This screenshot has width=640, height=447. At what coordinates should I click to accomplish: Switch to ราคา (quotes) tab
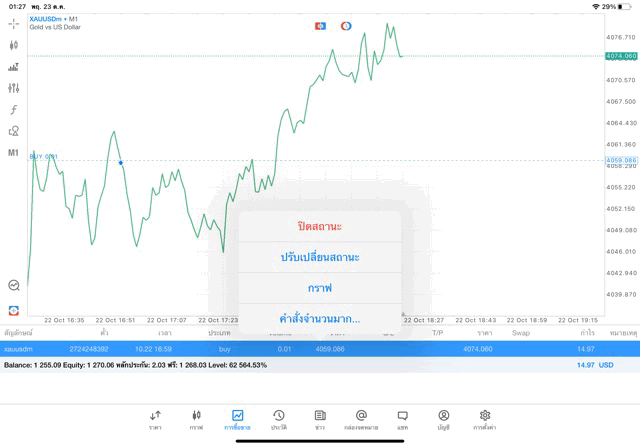[x=156, y=419]
